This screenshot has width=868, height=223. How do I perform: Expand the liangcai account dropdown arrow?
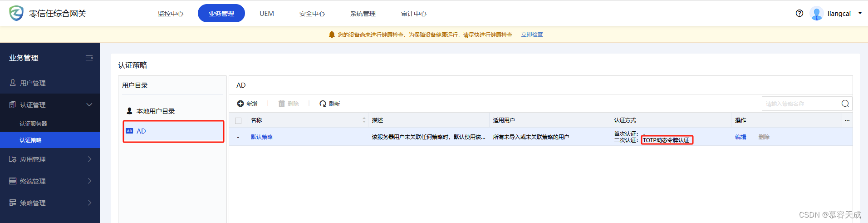pos(860,13)
